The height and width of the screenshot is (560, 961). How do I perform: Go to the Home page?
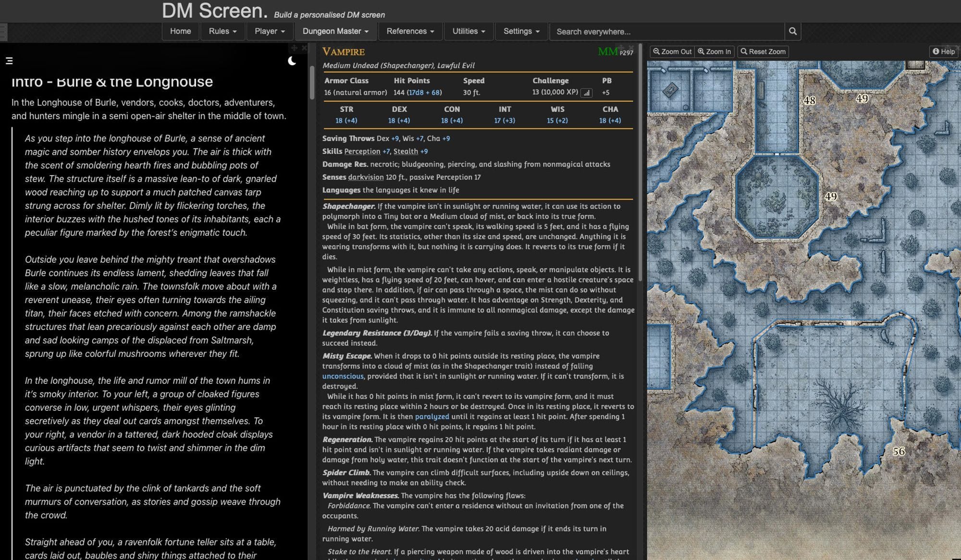(180, 31)
